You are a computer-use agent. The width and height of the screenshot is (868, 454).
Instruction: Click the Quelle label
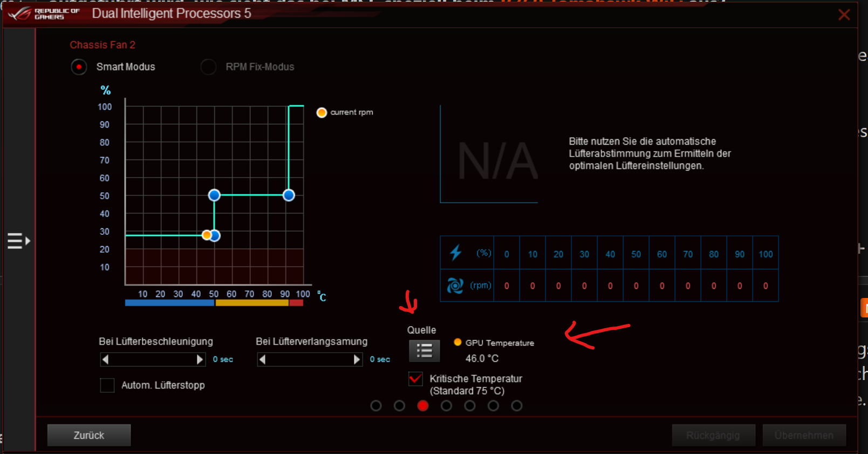pyautogui.click(x=421, y=330)
